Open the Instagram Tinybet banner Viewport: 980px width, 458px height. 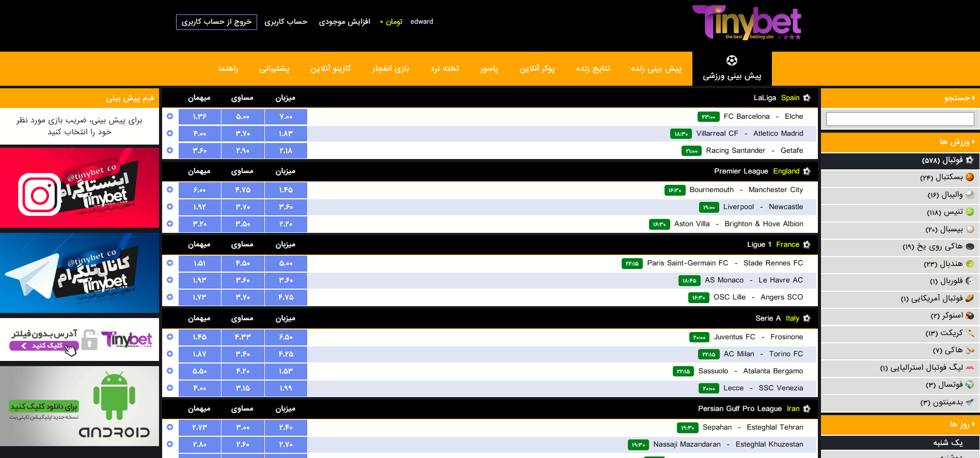pyautogui.click(x=80, y=188)
